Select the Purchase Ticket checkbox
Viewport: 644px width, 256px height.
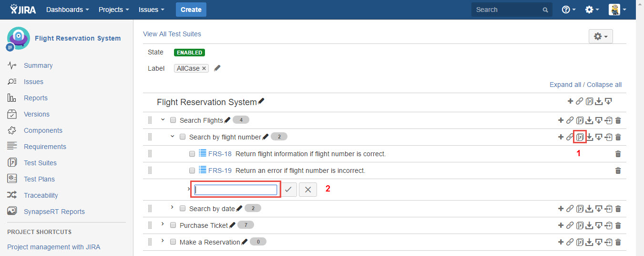[173, 225]
